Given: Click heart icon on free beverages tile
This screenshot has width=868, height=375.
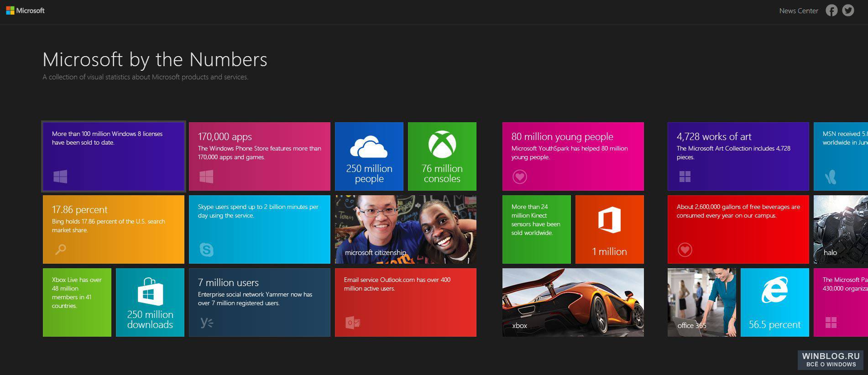Looking at the screenshot, I should (x=685, y=250).
